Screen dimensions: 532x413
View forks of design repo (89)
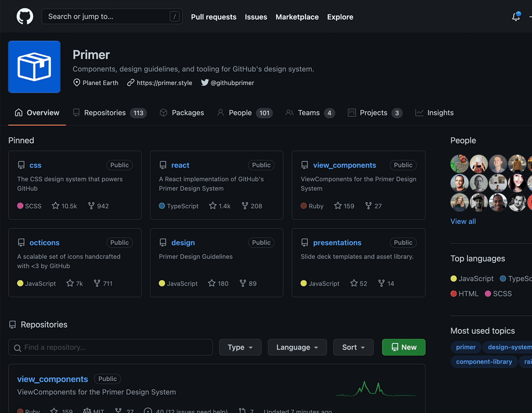(x=248, y=283)
